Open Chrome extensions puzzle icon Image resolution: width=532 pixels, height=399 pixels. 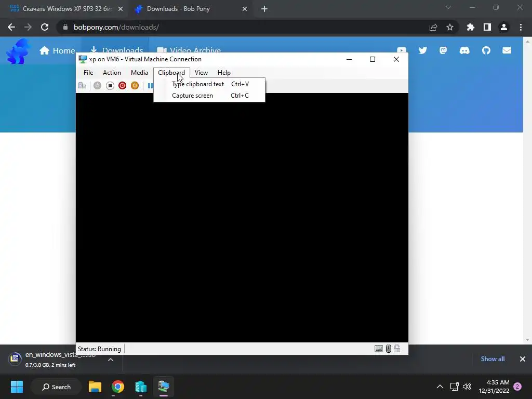[471, 27]
